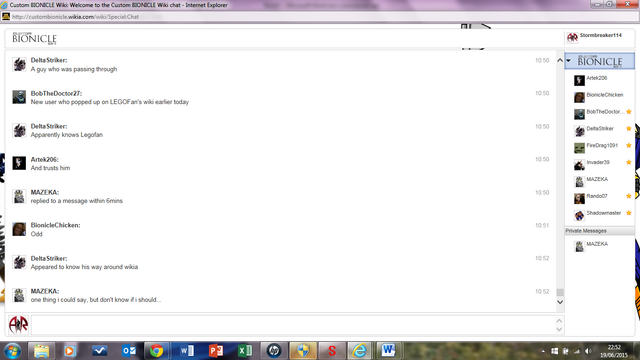Open the Windows Start menu

coord(12,351)
